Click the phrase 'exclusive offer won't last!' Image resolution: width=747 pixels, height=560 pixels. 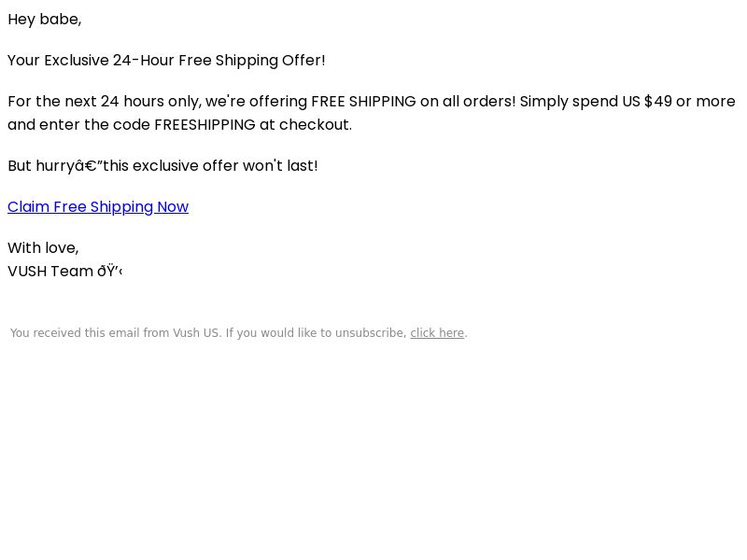225,166
